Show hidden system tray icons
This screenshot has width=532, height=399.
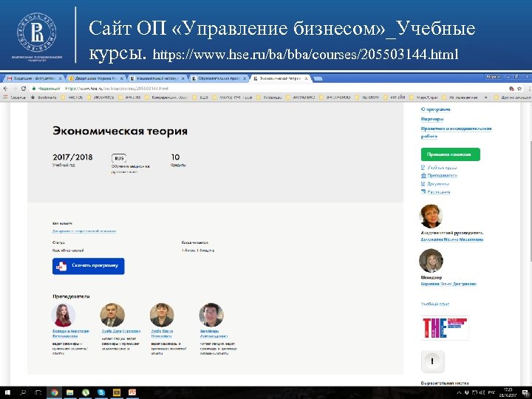tap(460, 393)
